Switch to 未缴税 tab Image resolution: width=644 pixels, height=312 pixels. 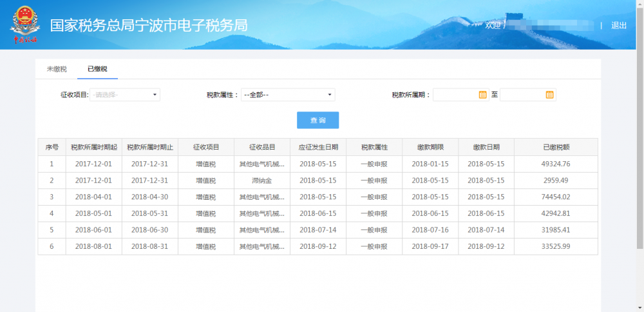pos(57,69)
